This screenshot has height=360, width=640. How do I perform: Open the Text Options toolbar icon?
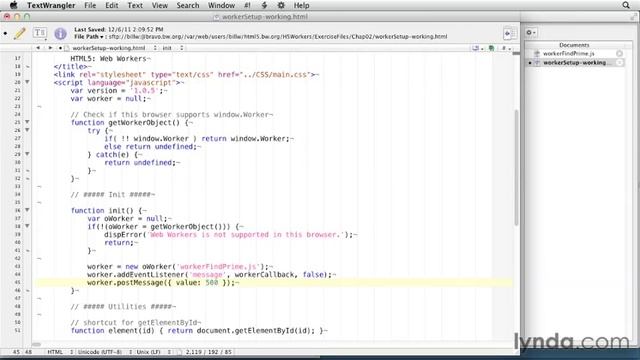[40, 33]
